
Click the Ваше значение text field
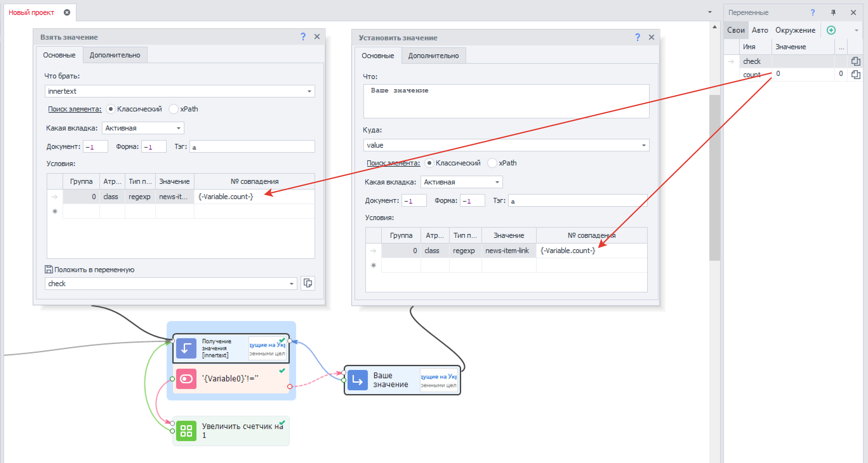point(506,101)
